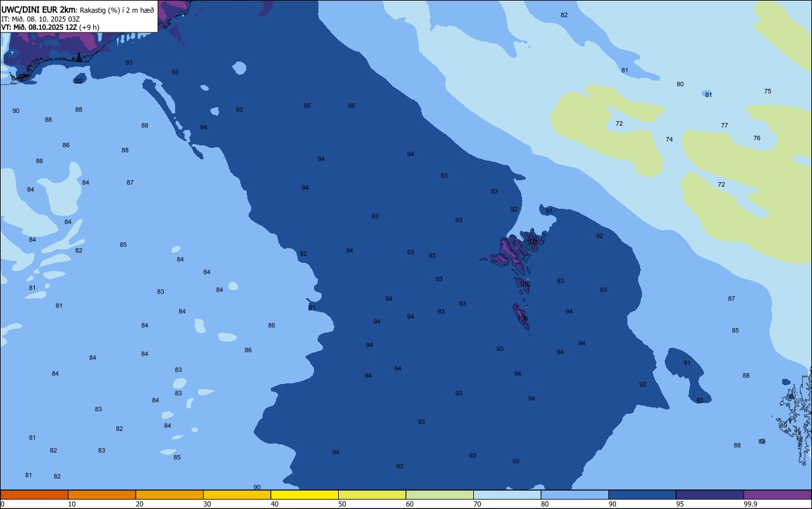Click the 40–50 bright yellow legend swatch
812x509 pixels.
tap(304, 494)
